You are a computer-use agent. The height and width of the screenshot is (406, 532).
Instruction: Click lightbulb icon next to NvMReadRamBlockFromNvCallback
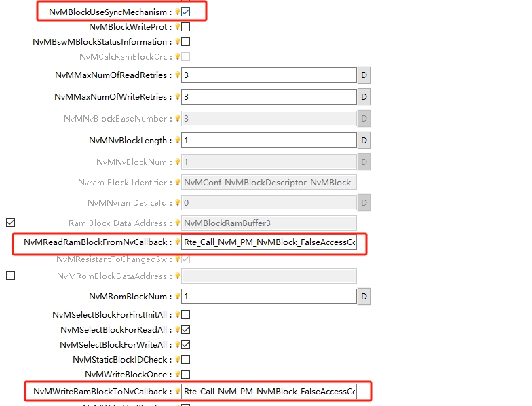pyautogui.click(x=178, y=242)
